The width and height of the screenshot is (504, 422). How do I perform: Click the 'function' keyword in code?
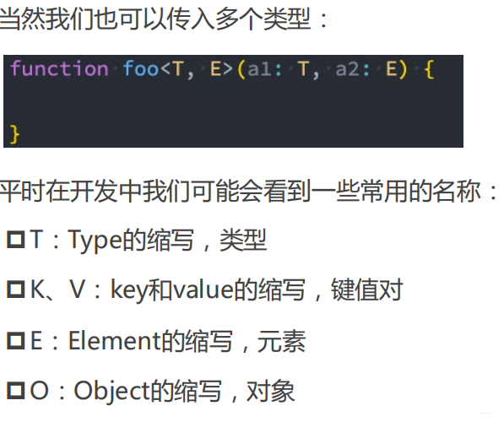pos(60,68)
